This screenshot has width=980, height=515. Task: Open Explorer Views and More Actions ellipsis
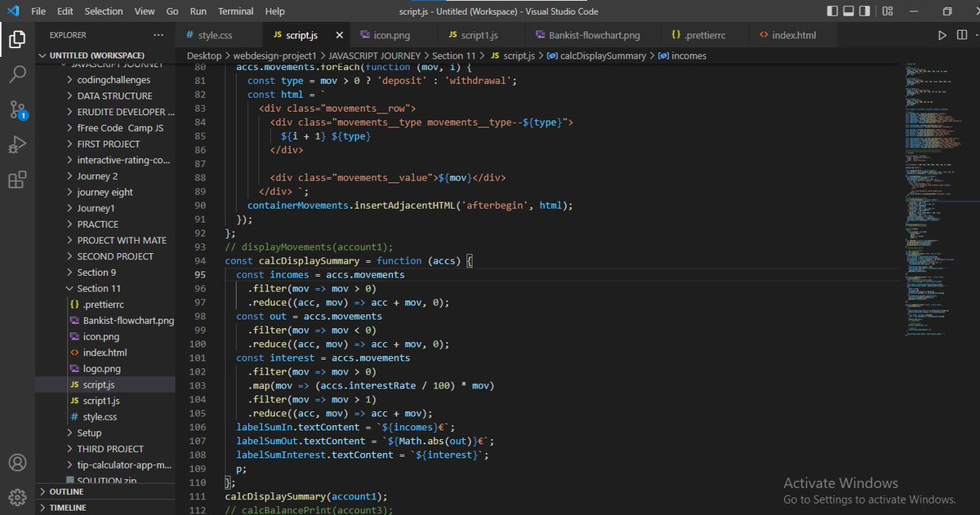[158, 35]
